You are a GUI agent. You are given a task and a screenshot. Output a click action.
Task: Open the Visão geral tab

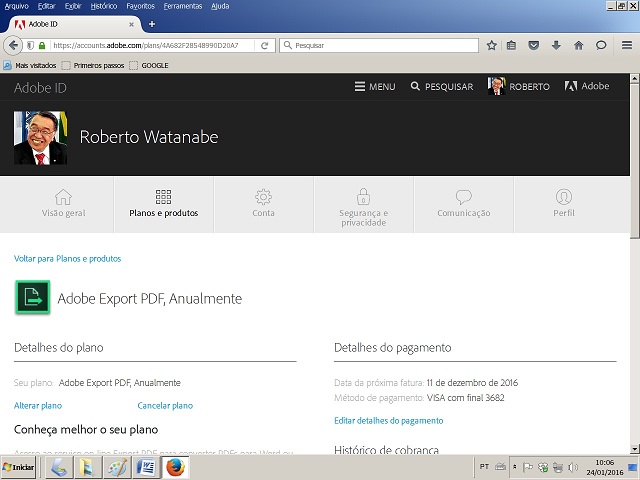pos(63,204)
